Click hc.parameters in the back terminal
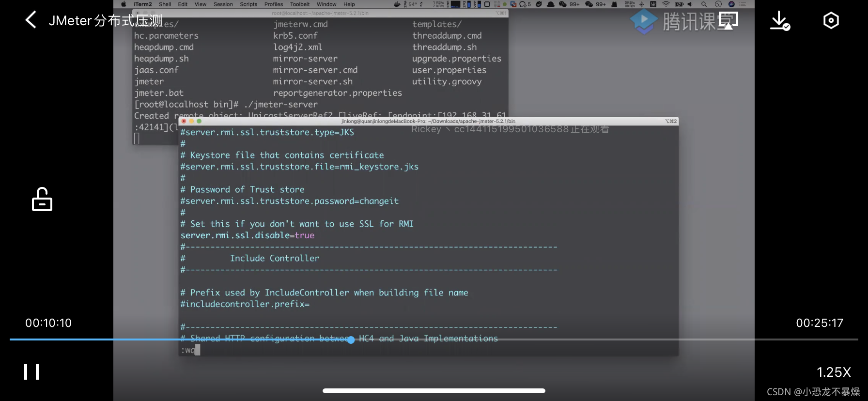Image resolution: width=868 pixels, height=401 pixels. click(x=166, y=36)
